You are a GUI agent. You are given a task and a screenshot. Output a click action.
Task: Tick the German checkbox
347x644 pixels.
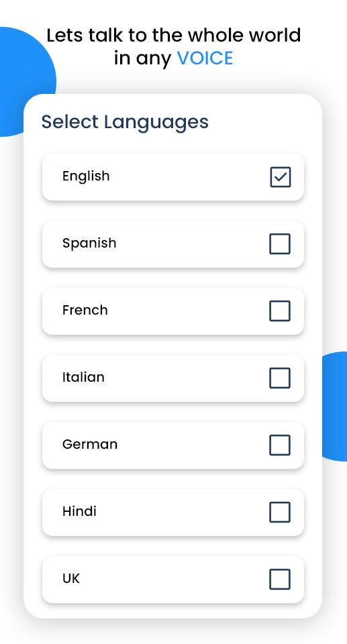280,445
